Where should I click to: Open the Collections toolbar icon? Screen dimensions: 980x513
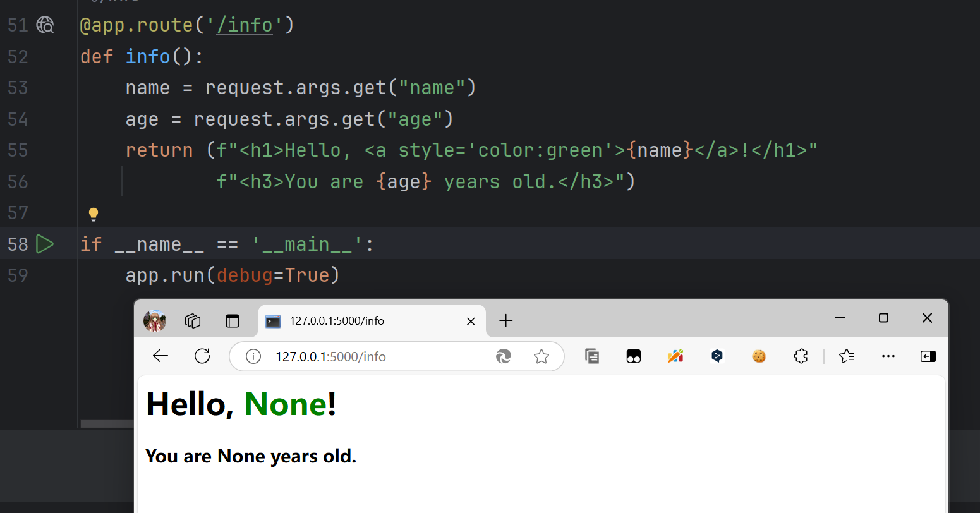click(x=592, y=356)
